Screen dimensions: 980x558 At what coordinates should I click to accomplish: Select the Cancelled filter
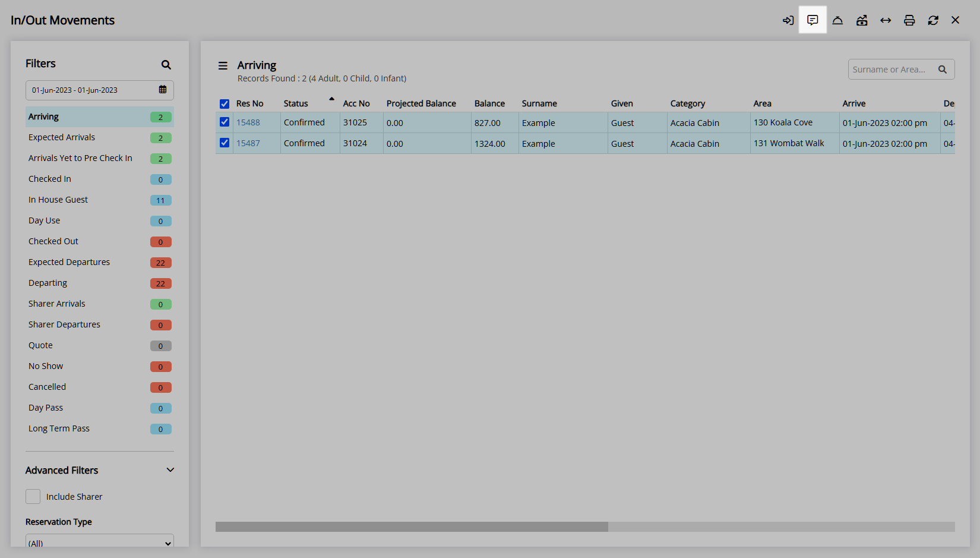pyautogui.click(x=100, y=387)
